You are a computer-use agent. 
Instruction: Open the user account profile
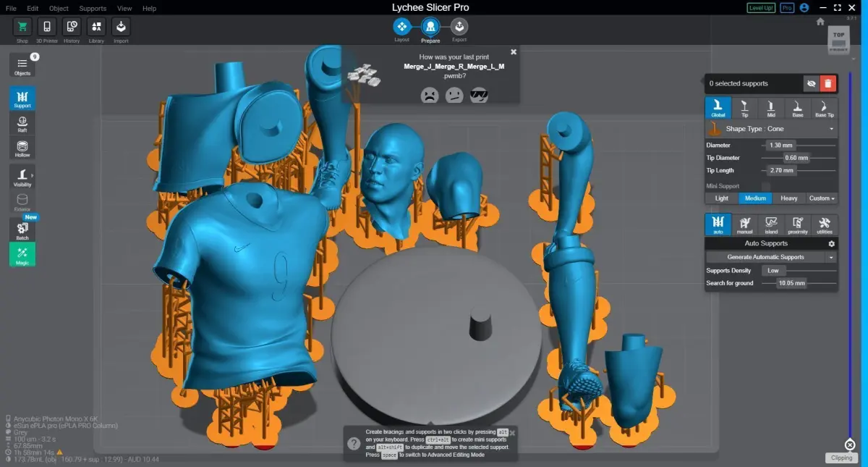(804, 8)
